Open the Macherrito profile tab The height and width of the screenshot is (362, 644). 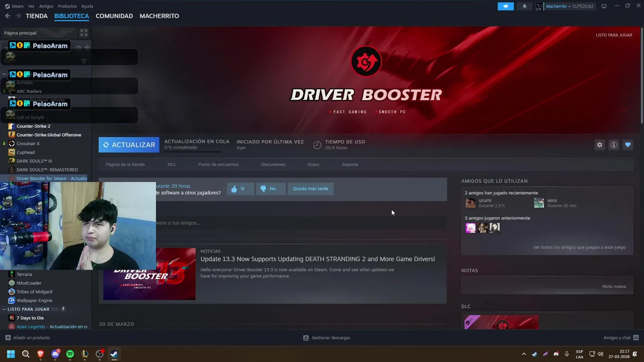159,16
